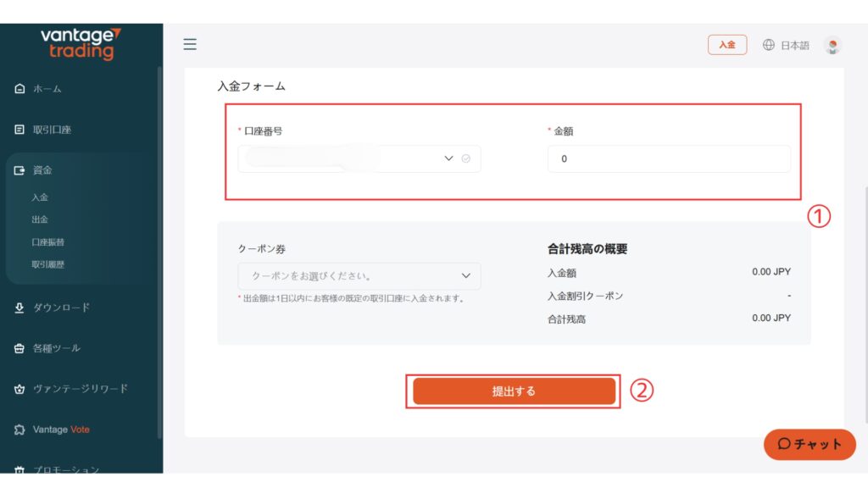Open the チャット chat button

[810, 444]
